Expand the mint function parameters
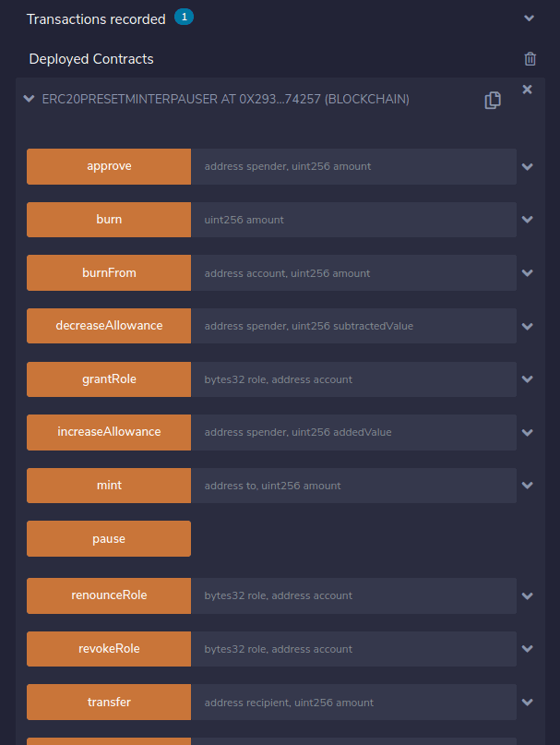Image resolution: width=560 pixels, height=745 pixels. point(528,486)
